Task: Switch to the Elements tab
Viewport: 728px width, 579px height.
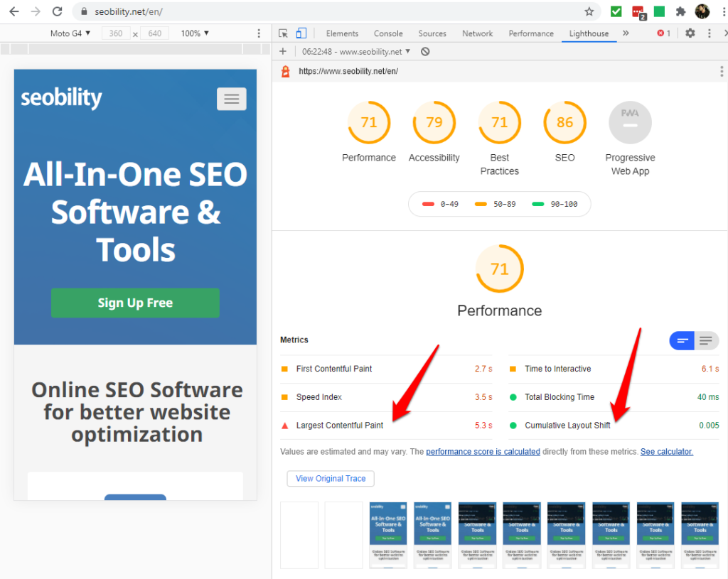Action: [342, 33]
